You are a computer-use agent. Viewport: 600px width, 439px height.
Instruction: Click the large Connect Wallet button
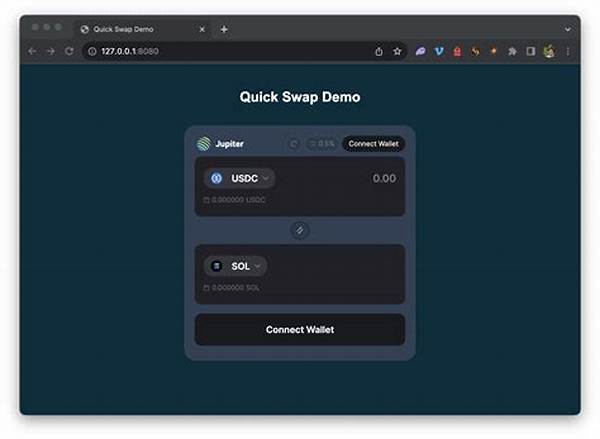300,330
